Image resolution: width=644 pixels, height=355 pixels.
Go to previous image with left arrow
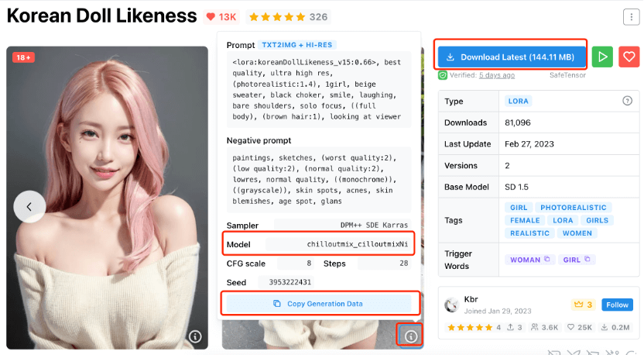[x=29, y=206]
